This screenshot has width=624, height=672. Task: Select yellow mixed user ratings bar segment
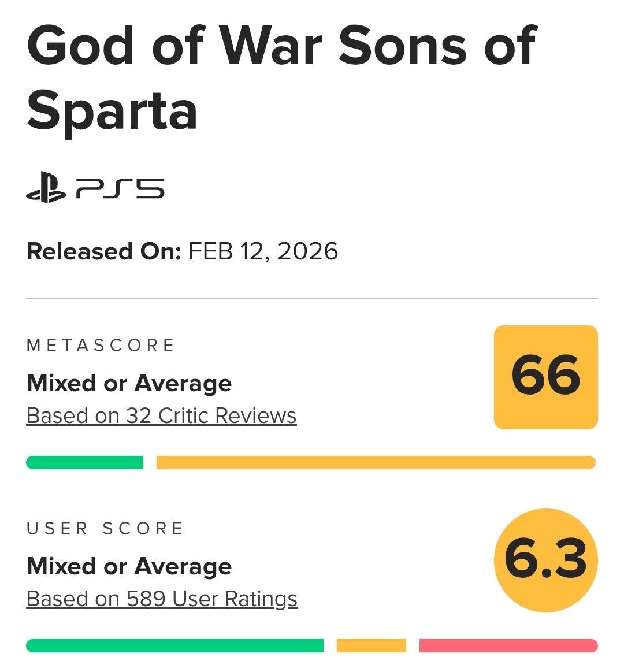pyautogui.click(x=371, y=646)
